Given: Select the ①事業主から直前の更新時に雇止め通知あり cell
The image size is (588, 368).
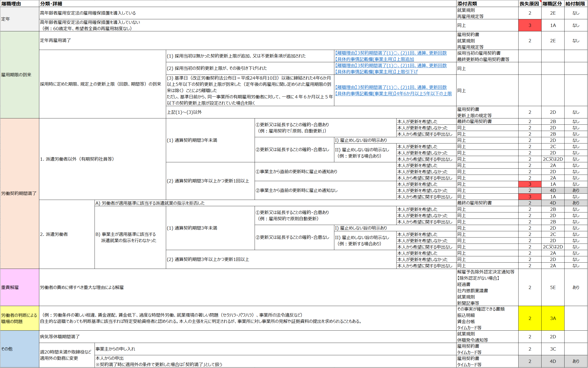Looking at the screenshot, I should 325,172.
